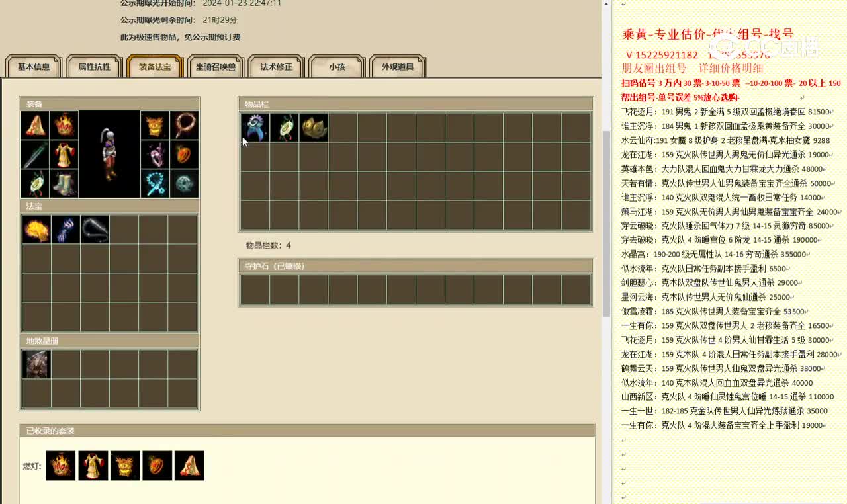Click the 天若有情 克火队 line
Viewport: 847px width, 504px height.
click(x=727, y=183)
